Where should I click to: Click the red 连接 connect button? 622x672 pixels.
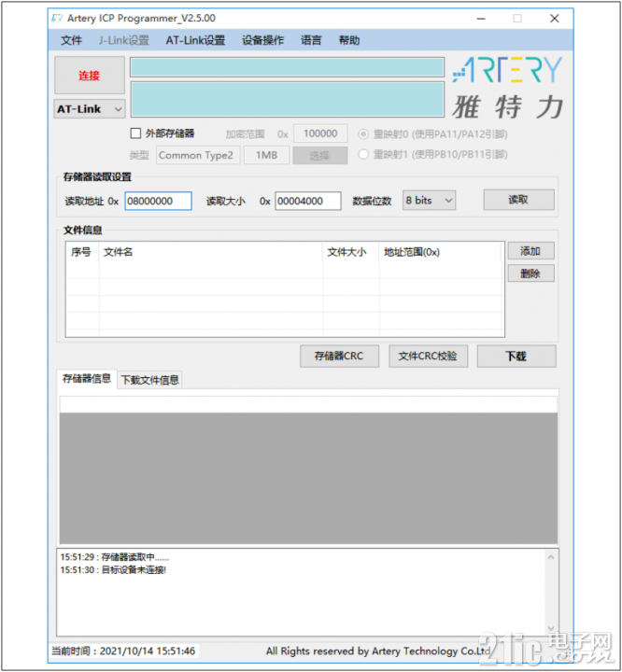(90, 76)
